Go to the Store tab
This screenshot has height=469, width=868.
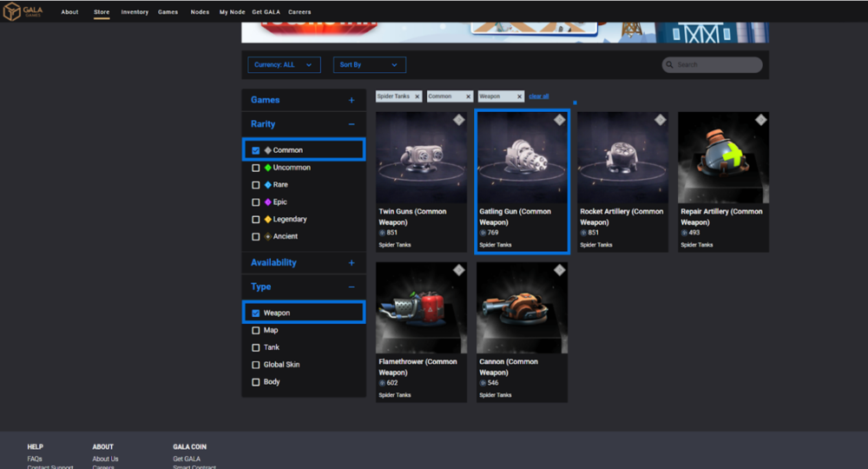(102, 11)
